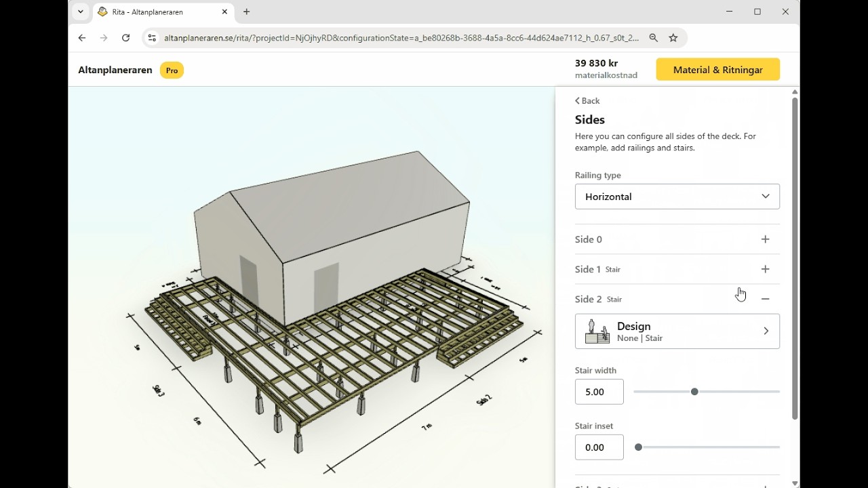Click the Pro badge
Viewport: 868px width, 488px height.
(172, 70)
